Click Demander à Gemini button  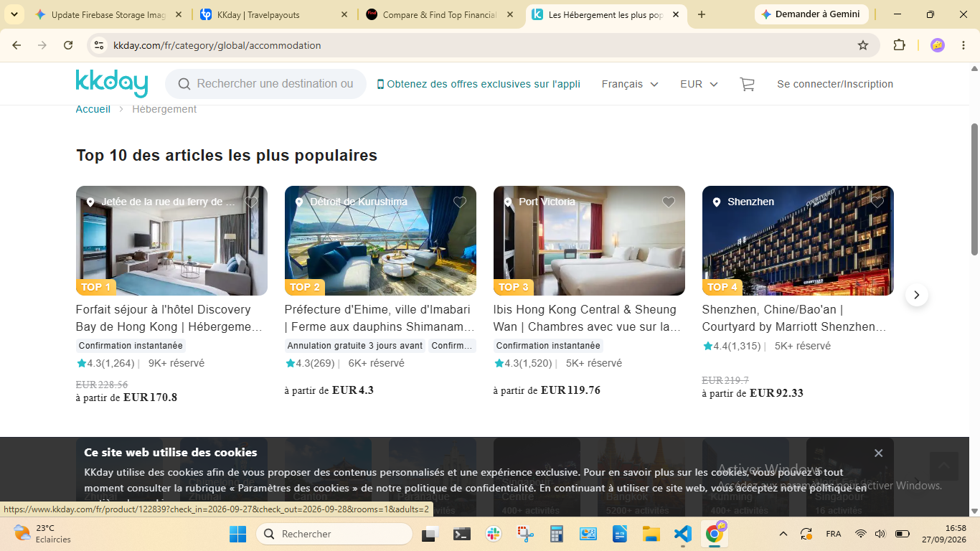point(811,14)
